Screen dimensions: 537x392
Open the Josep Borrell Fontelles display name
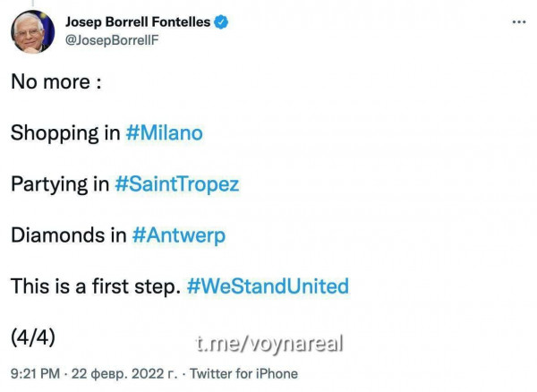pos(138,21)
